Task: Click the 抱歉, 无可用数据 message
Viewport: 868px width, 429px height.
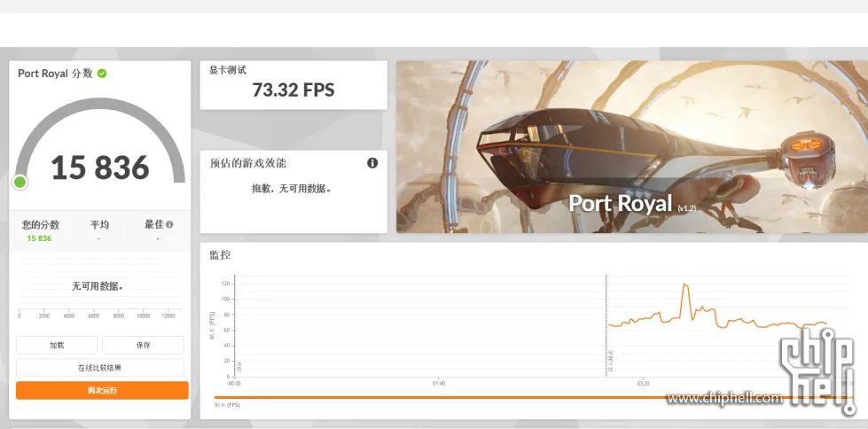Action: coord(292,188)
